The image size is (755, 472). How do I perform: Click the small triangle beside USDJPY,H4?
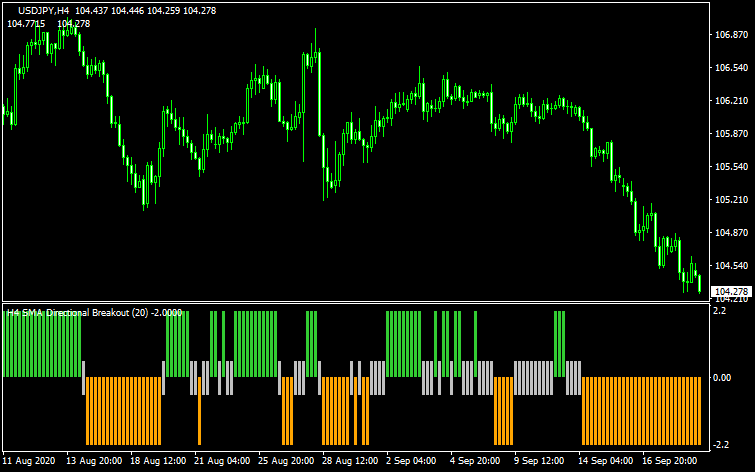click(x=10, y=10)
